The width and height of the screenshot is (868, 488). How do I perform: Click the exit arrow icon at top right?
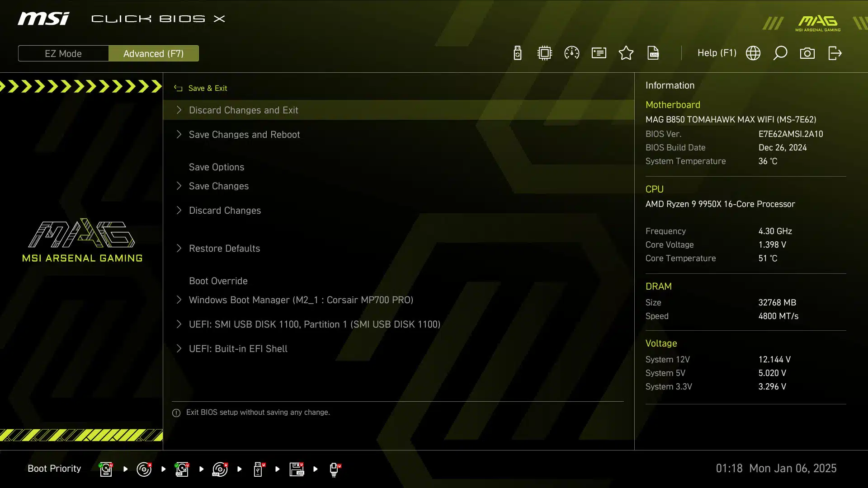pyautogui.click(x=835, y=53)
